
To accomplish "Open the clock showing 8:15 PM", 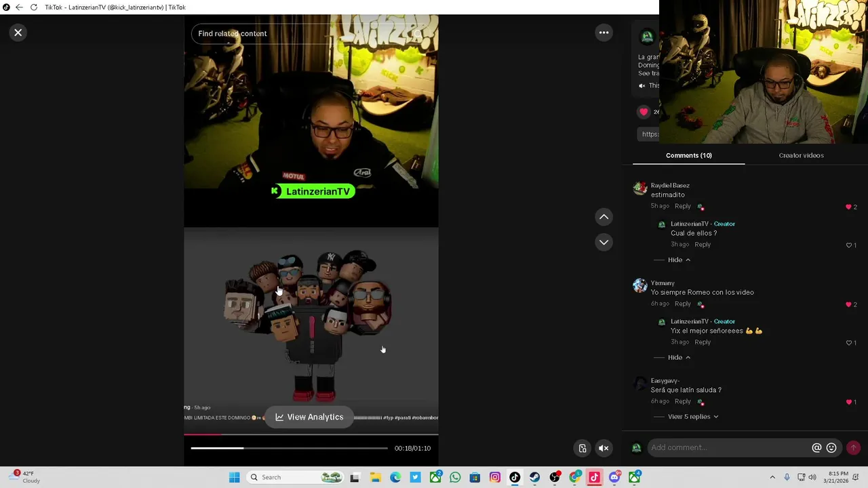I will [838, 477].
